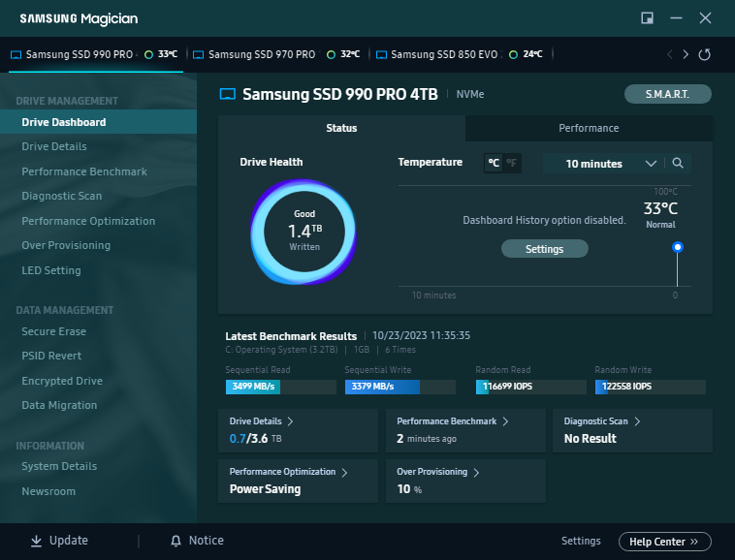The width and height of the screenshot is (735, 560).
Task: Expand the Over Provisioning card chevron
Action: pyautogui.click(x=476, y=472)
